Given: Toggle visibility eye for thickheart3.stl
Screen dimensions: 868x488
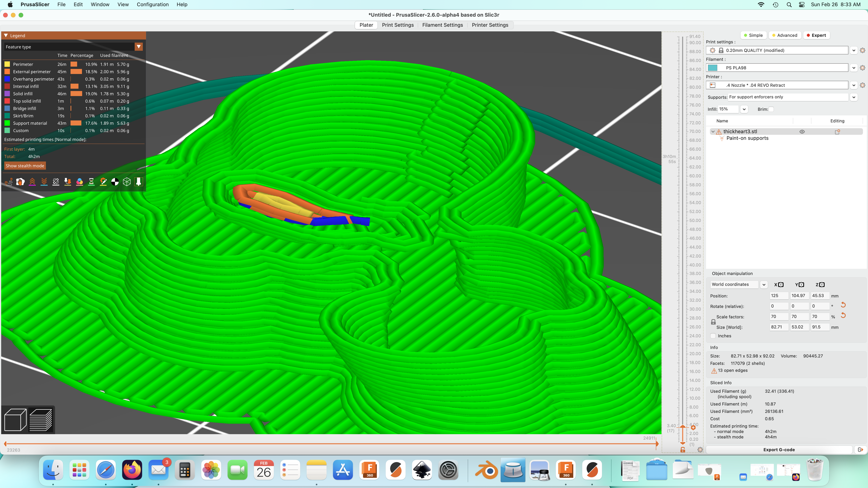Looking at the screenshot, I should pyautogui.click(x=802, y=132).
